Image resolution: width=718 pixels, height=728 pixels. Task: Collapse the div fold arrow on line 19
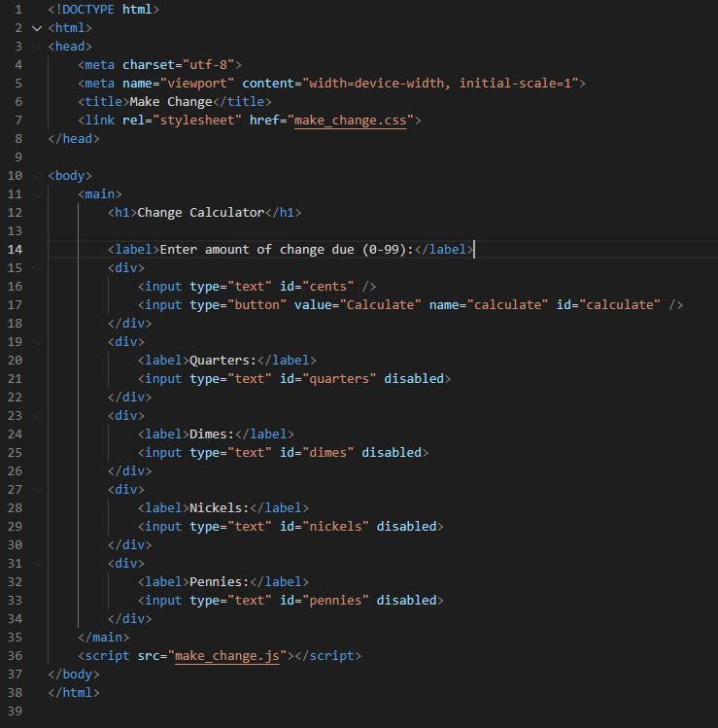37,342
